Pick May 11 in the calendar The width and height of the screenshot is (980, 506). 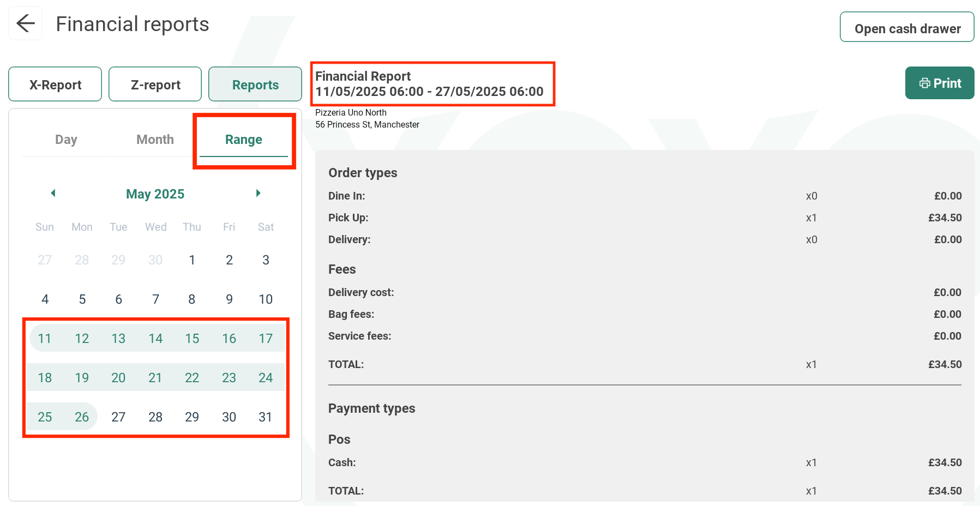pos(45,339)
